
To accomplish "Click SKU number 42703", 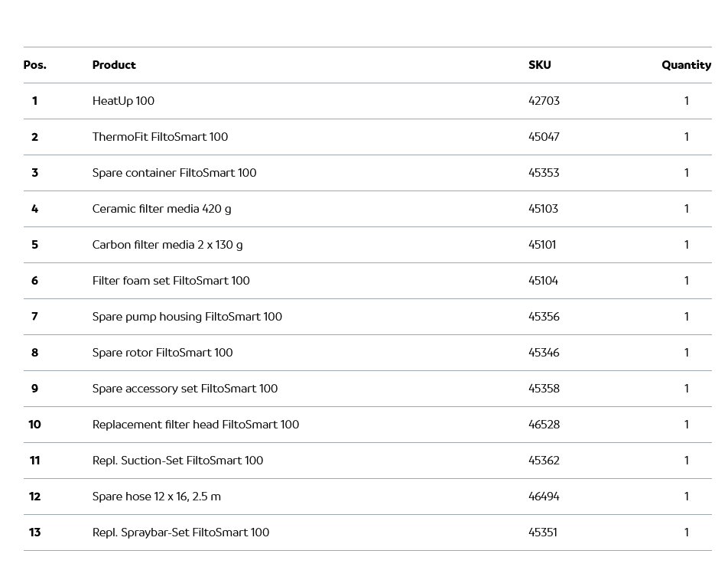I will point(544,101).
